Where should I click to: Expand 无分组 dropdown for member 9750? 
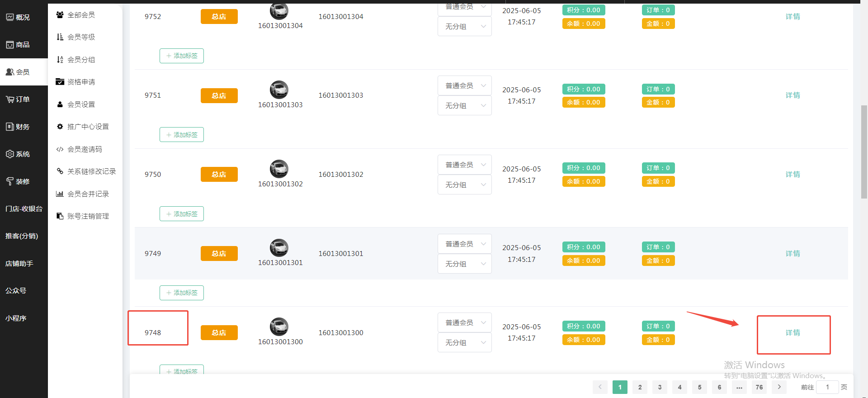coord(464,185)
